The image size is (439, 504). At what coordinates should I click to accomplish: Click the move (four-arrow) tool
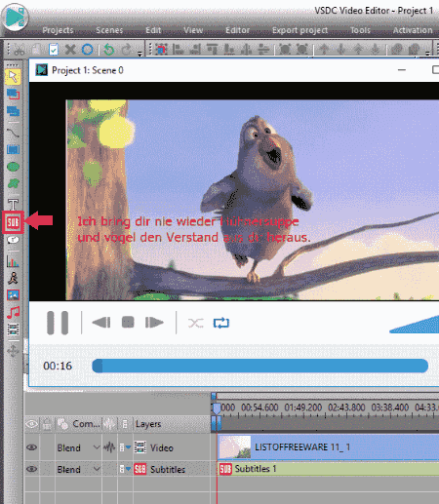click(x=13, y=351)
